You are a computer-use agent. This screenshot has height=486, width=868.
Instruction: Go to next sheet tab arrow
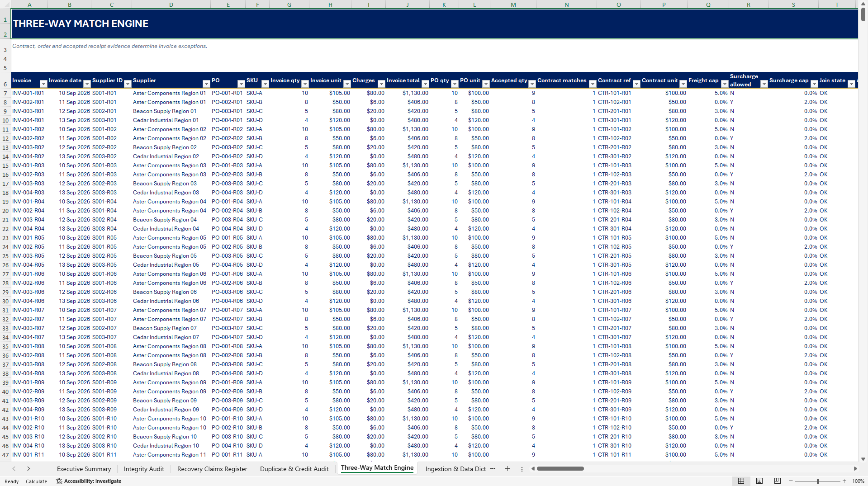(28, 469)
